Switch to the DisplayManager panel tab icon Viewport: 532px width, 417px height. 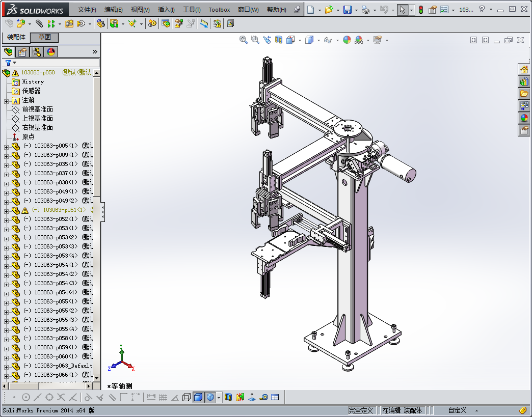coord(51,52)
